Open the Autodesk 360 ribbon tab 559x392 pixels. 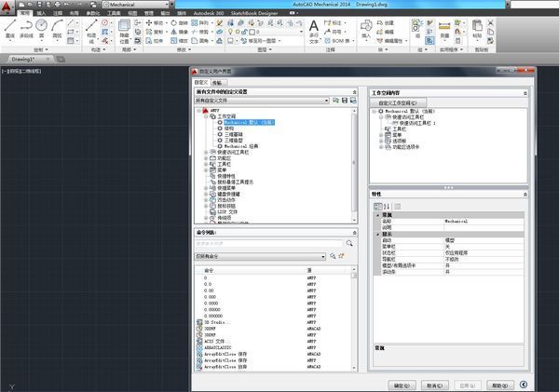coord(209,13)
